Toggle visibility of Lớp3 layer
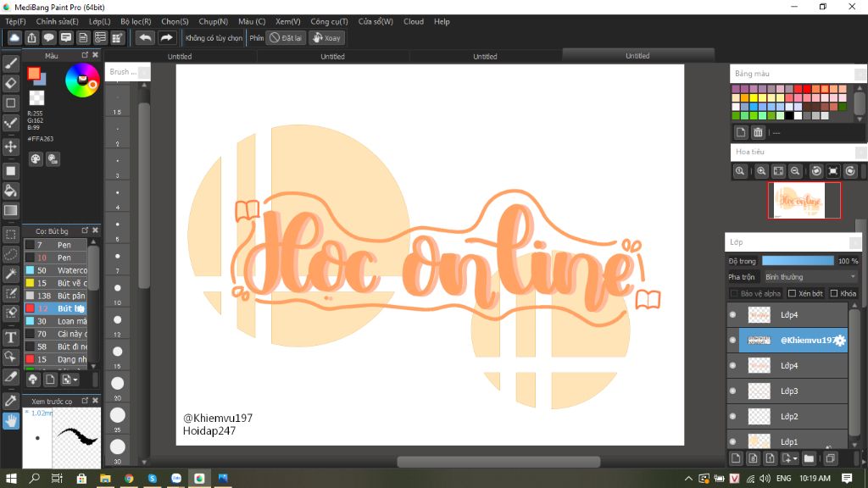Viewport: 868px width, 488px height. [733, 391]
